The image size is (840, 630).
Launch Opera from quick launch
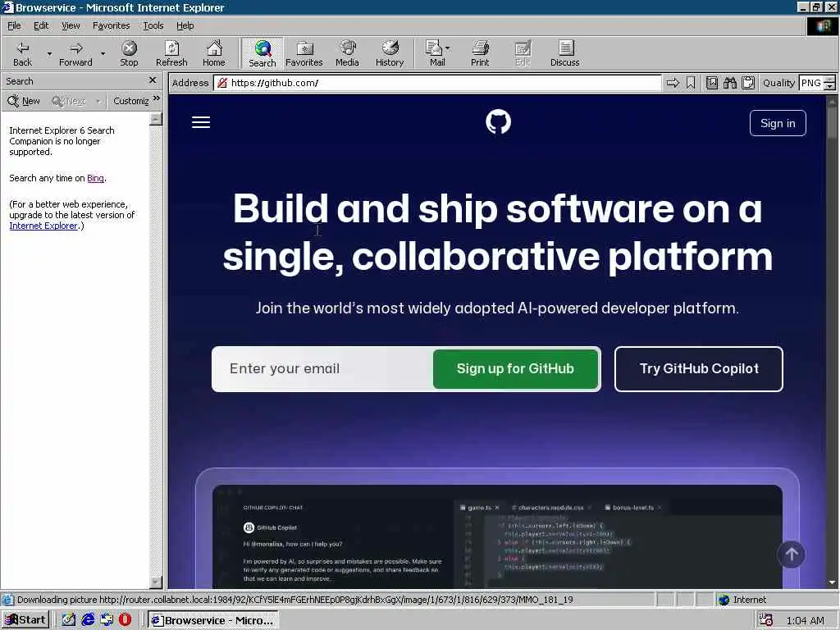pos(125,620)
